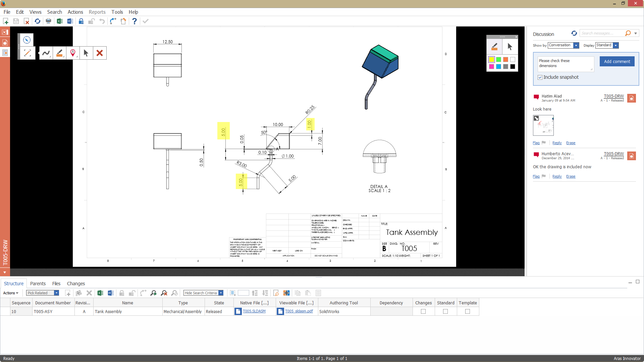Click the red X to cancel markup
This screenshot has height=362, width=644.
coord(100,53)
